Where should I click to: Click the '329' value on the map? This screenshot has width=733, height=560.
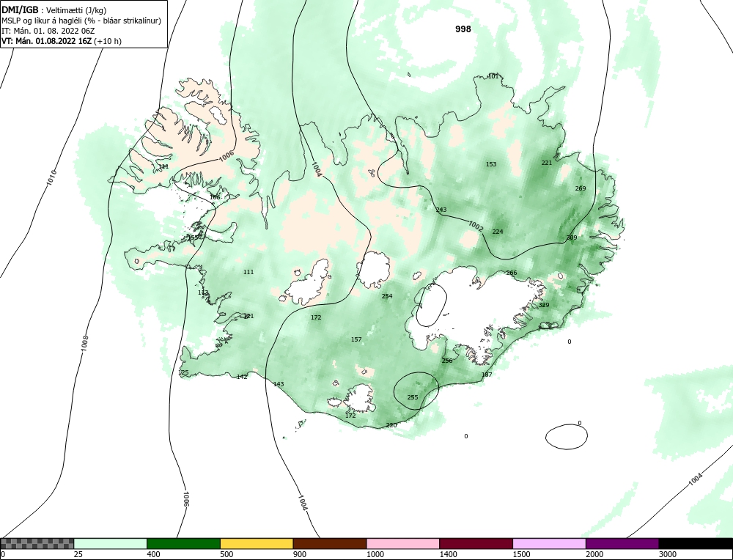[x=544, y=305]
